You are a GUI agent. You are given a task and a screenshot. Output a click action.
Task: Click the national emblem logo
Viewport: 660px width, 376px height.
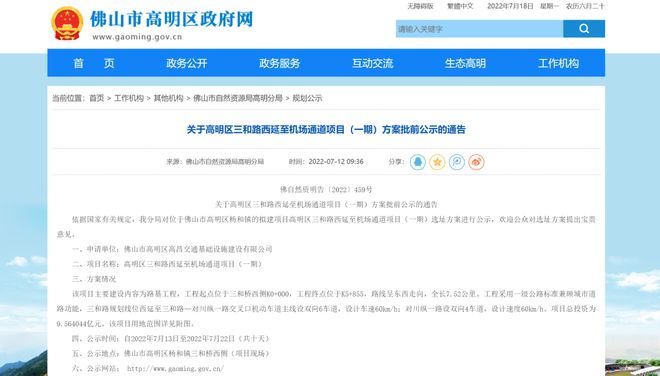point(67,24)
